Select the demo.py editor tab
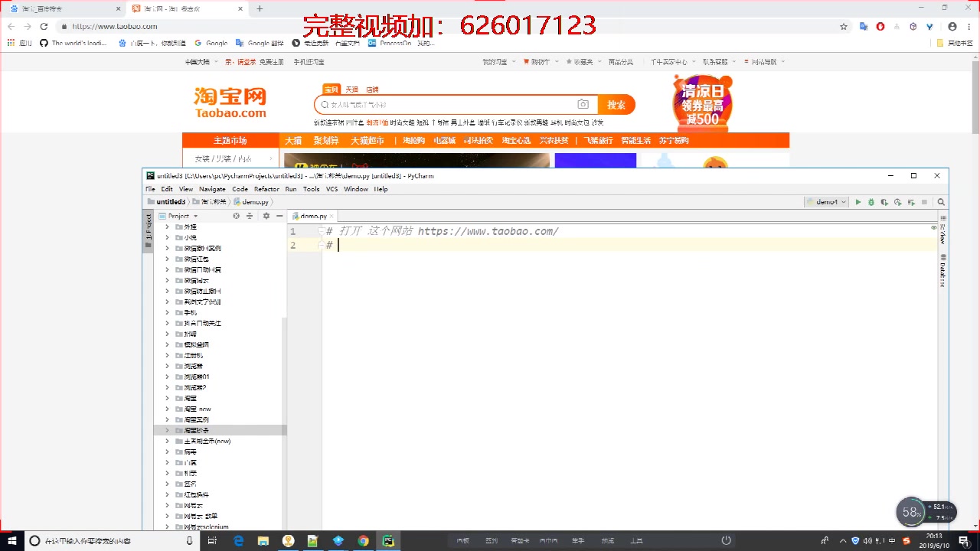980x551 pixels. pyautogui.click(x=313, y=217)
